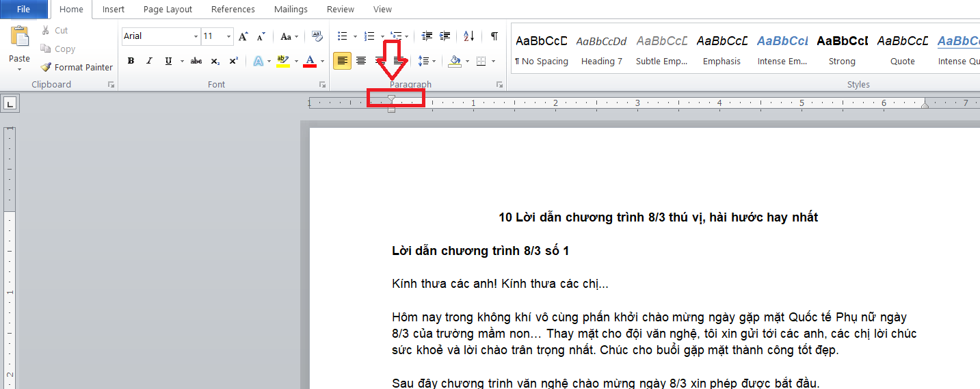Shrink font size with the small A icon

pos(261,36)
